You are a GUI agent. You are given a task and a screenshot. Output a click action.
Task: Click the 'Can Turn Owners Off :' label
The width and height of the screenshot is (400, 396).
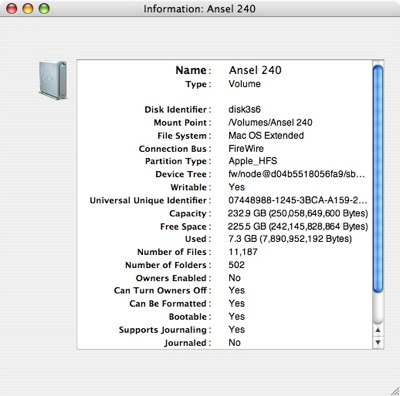coord(163,290)
